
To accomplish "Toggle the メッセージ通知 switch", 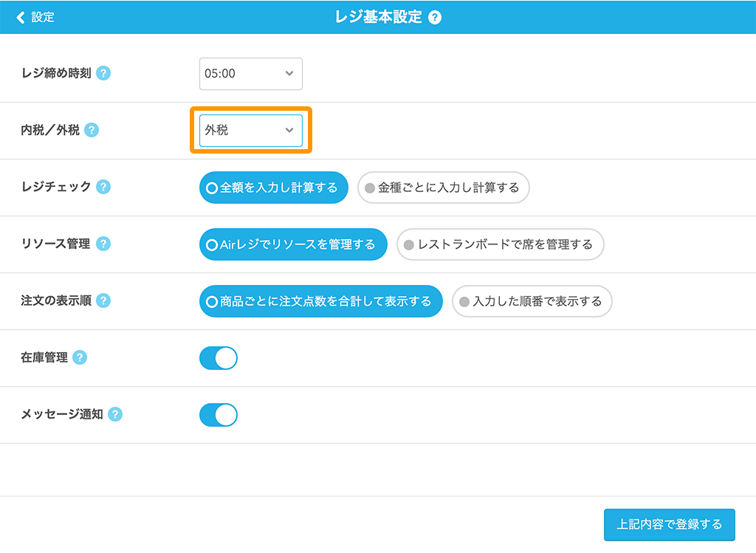I will pyautogui.click(x=219, y=415).
